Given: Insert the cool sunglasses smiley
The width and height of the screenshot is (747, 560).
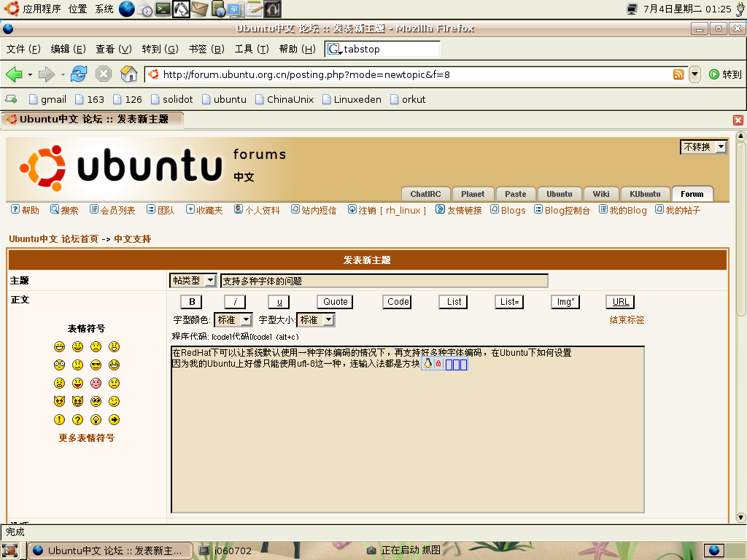Looking at the screenshot, I should 96,365.
